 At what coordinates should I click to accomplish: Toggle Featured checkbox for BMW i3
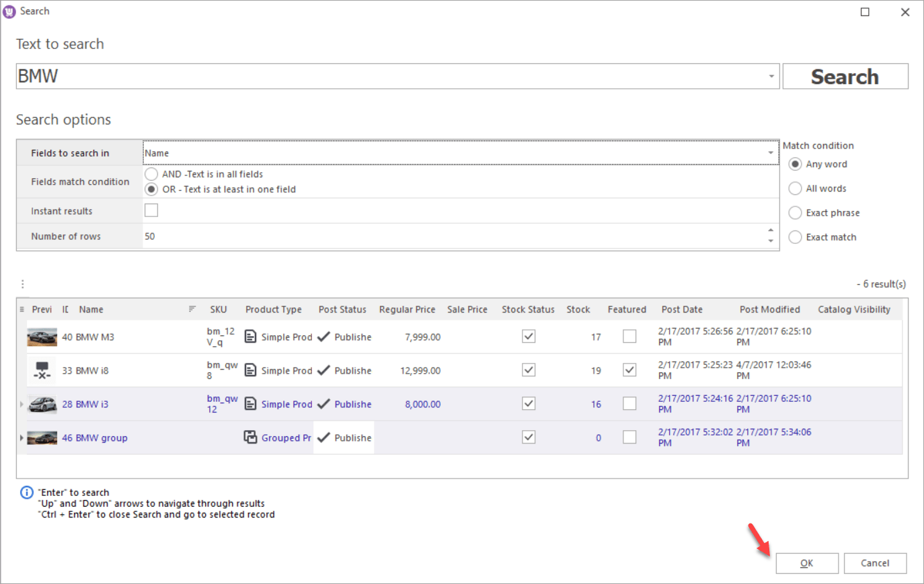[x=629, y=404]
